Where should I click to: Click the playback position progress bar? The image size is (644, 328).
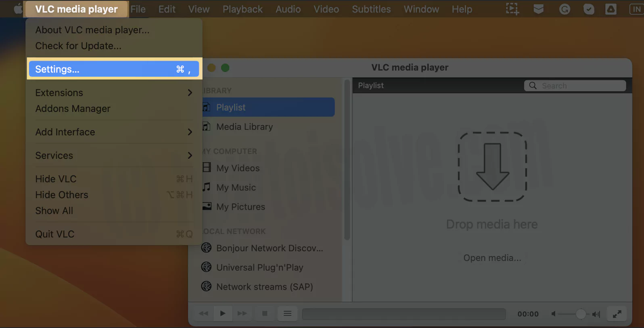click(404, 314)
